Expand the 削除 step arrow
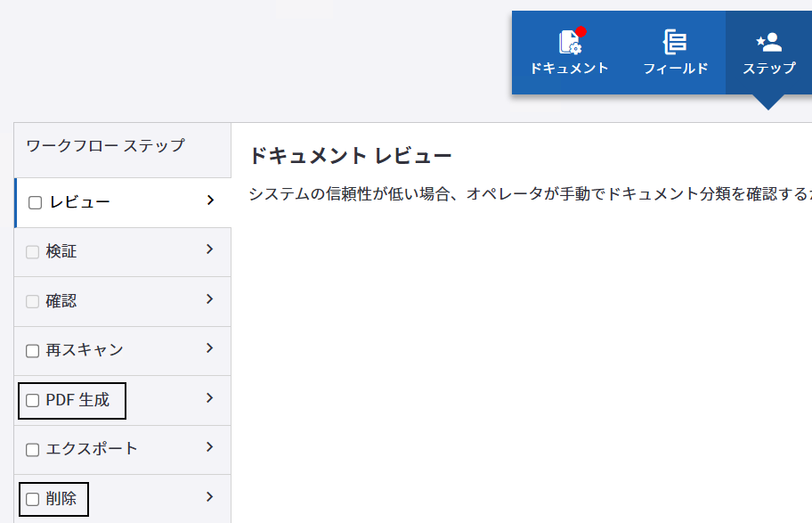Screen dimensions: 812x523 210,497
